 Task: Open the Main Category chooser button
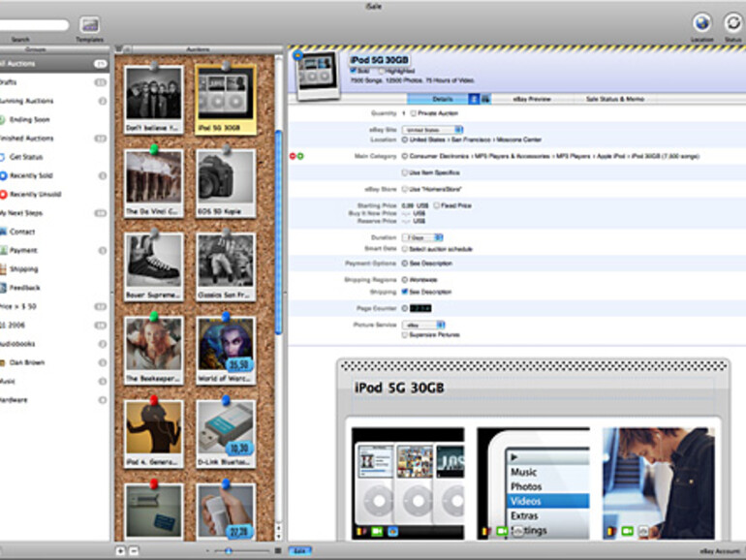(x=405, y=156)
